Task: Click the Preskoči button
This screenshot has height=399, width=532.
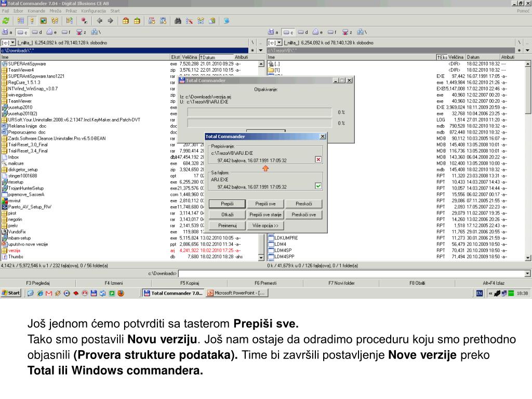Action: tap(303, 204)
